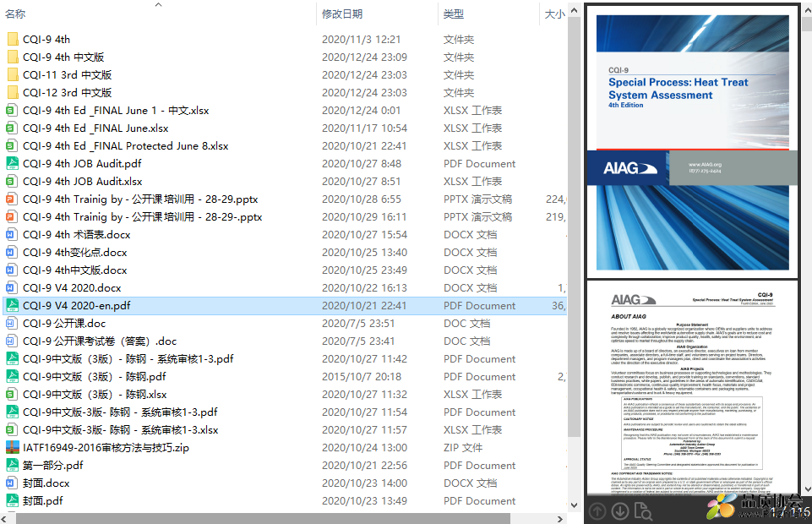
Task: Go to previous page in preview pane
Action: 597,511
